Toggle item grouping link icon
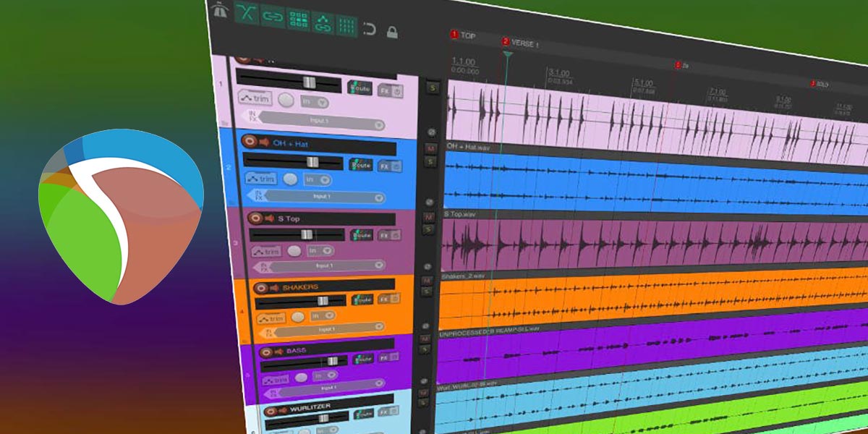 273,17
